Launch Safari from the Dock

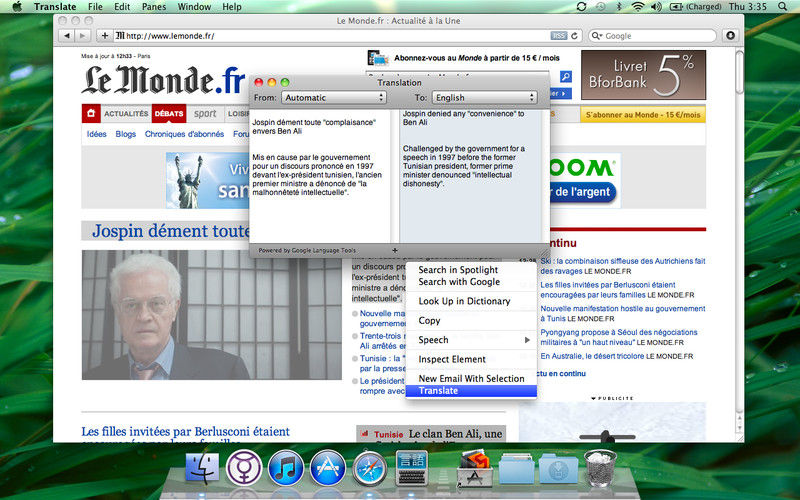[x=369, y=467]
